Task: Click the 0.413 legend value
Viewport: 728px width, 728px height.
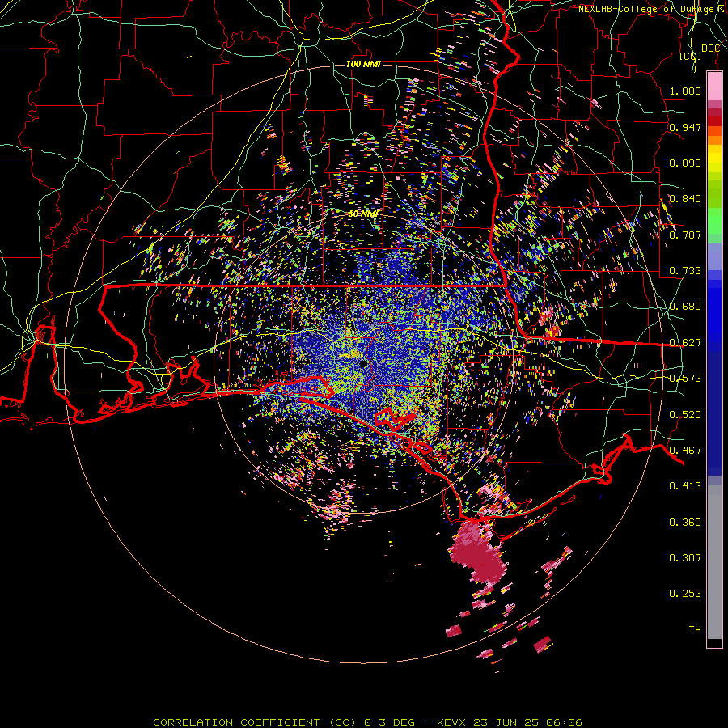Action: 685,486
